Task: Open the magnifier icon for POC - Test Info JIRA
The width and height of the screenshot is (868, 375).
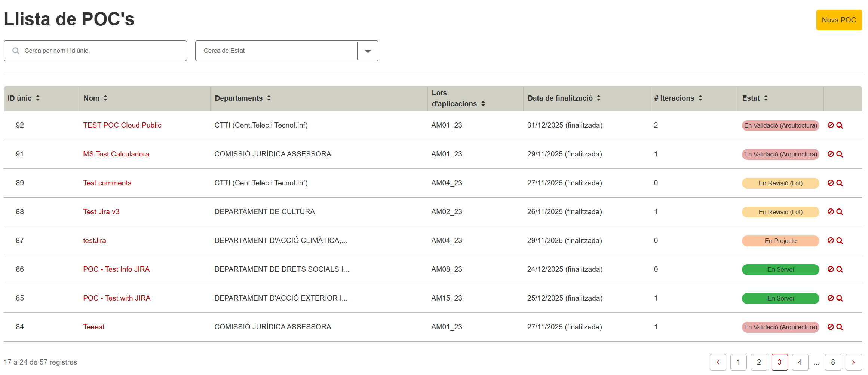Action: pyautogui.click(x=840, y=269)
